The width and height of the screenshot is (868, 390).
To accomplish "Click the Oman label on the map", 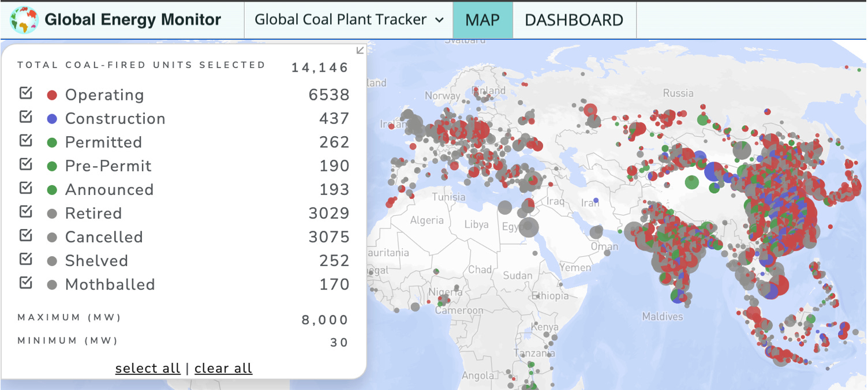I will 604,246.
